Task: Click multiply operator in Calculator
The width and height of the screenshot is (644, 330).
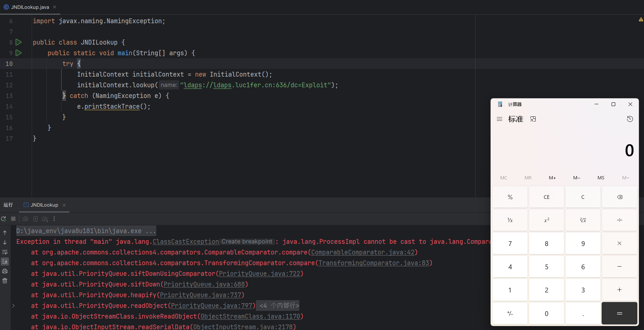Action: tap(619, 243)
